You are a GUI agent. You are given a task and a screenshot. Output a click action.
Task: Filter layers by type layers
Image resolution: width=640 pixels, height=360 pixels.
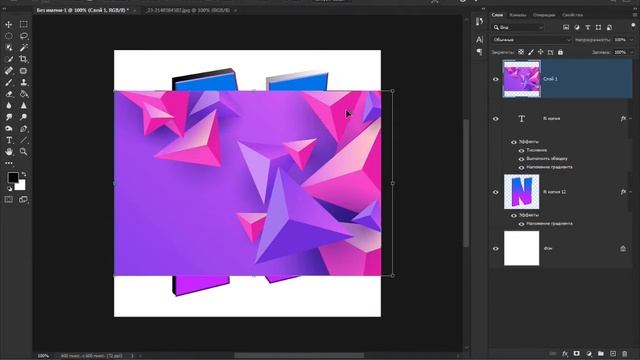588,27
